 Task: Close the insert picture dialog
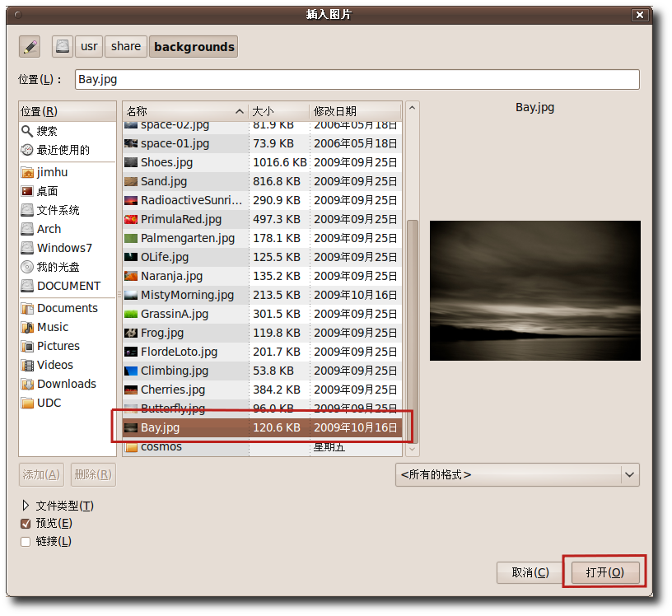tap(639, 15)
